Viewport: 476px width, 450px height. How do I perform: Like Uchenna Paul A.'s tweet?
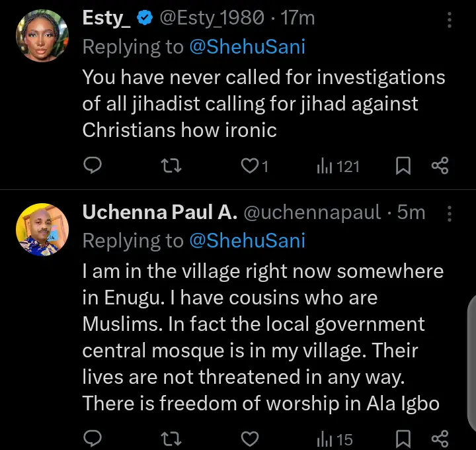tap(249, 437)
